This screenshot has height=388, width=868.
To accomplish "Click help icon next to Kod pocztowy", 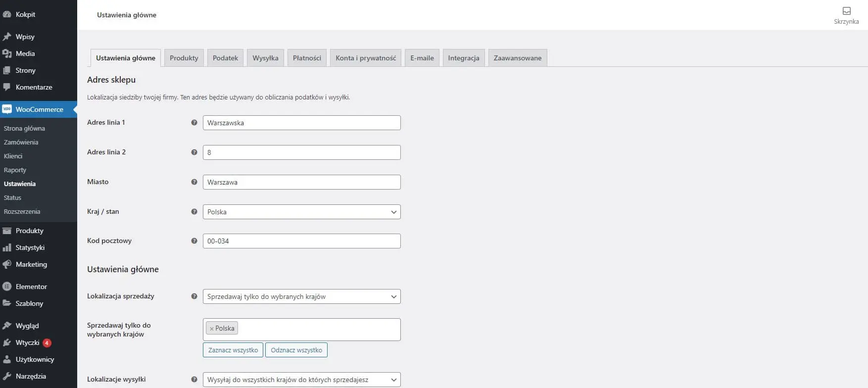I will click(x=194, y=241).
